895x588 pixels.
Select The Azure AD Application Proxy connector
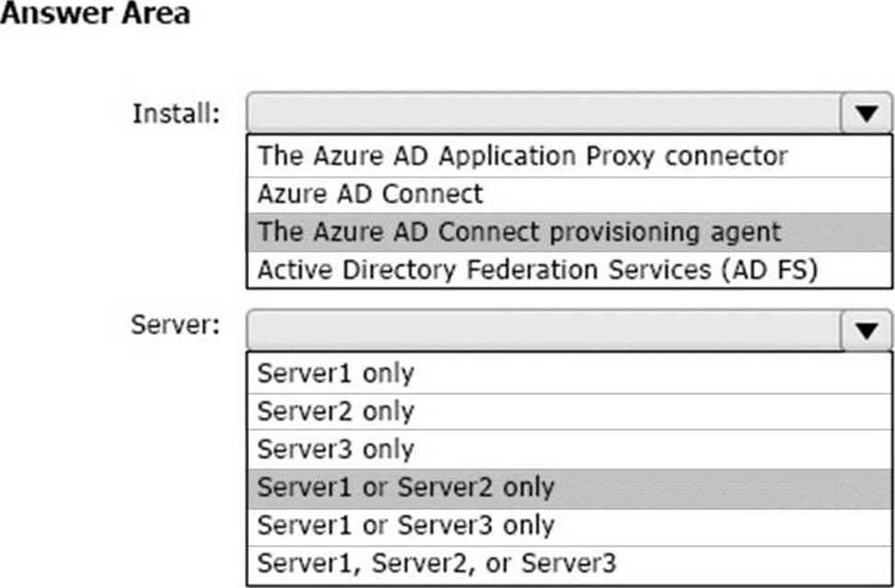pyautogui.click(x=570, y=156)
